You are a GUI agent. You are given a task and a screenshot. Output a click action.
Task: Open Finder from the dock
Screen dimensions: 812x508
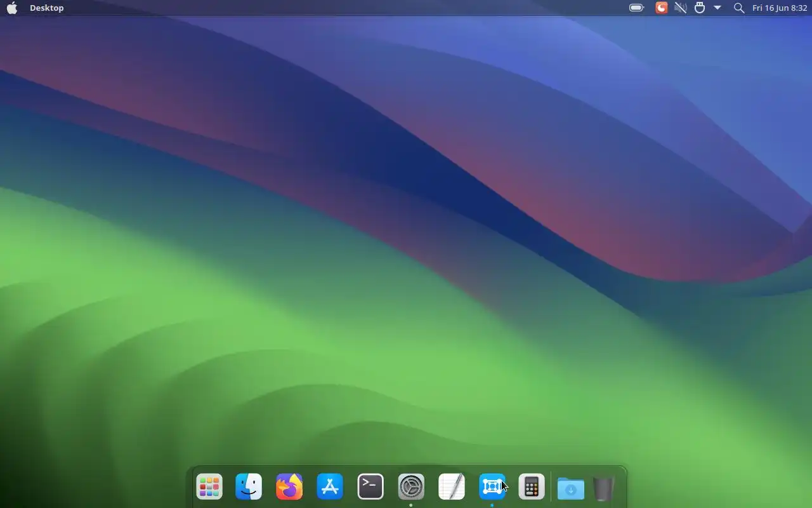249,487
